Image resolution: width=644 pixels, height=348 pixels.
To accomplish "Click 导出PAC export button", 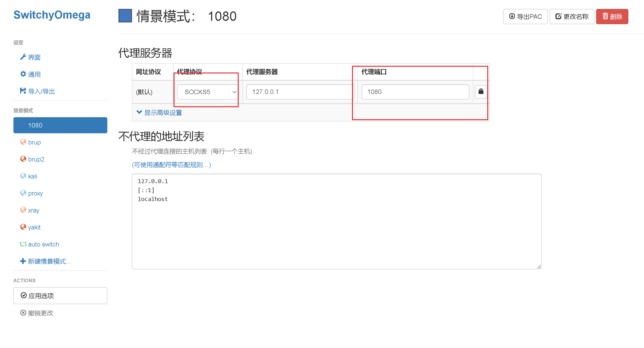I will [x=525, y=17].
